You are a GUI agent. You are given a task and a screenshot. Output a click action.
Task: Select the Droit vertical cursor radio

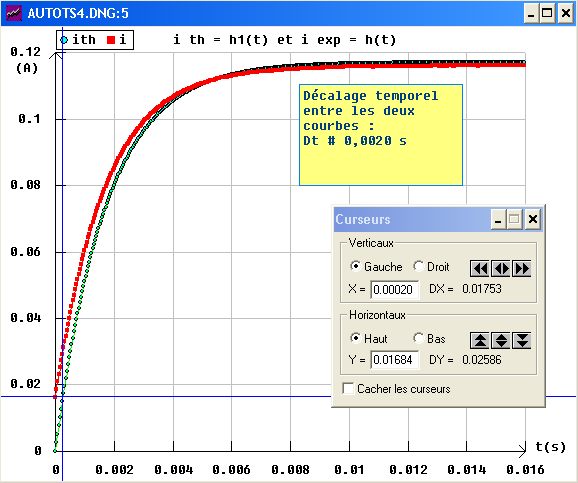pos(418,266)
